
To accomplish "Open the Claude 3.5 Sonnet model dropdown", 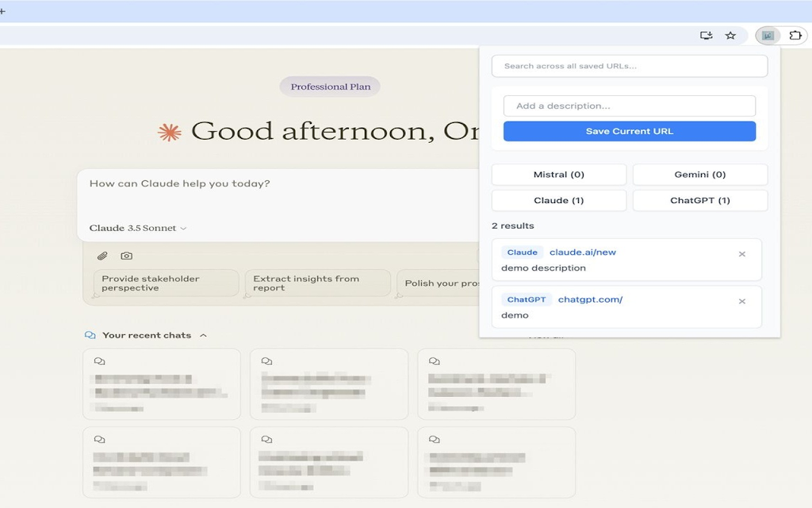I will click(138, 228).
